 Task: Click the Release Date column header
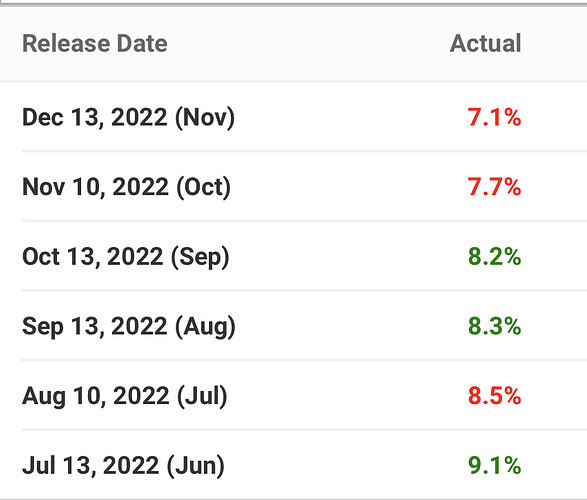[95, 43]
